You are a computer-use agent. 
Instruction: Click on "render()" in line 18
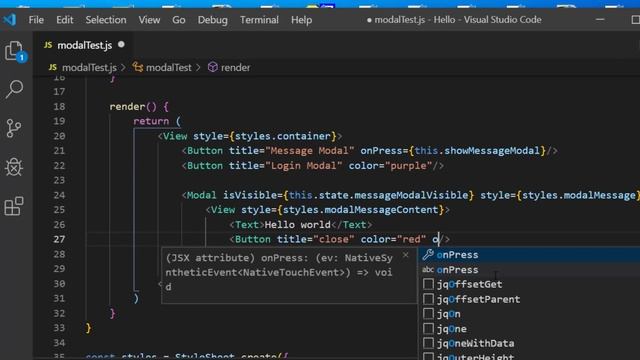click(x=133, y=107)
